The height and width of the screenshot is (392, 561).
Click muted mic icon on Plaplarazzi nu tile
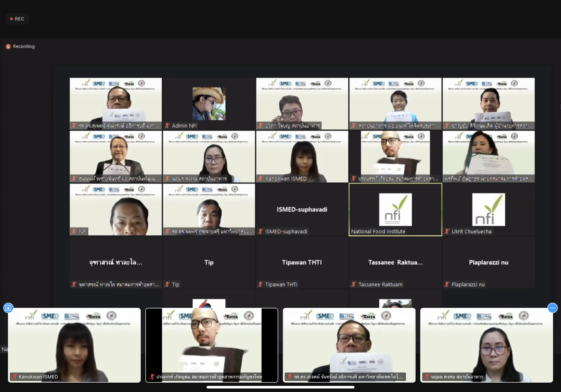[447, 284]
